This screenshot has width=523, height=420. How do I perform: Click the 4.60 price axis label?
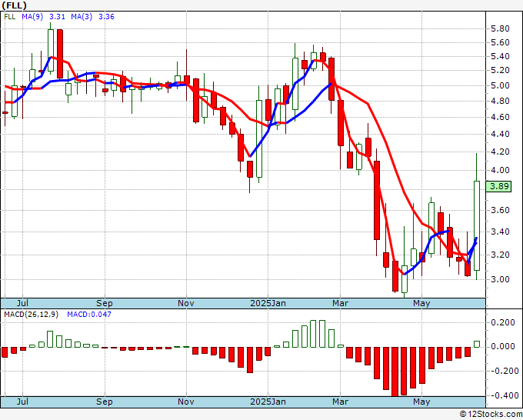pyautogui.click(x=501, y=117)
